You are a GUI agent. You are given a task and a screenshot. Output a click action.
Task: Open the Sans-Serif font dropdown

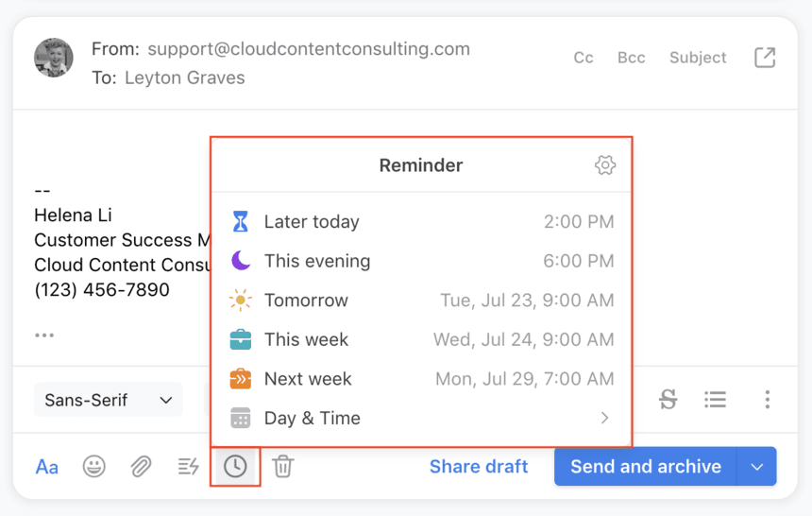[x=109, y=400]
